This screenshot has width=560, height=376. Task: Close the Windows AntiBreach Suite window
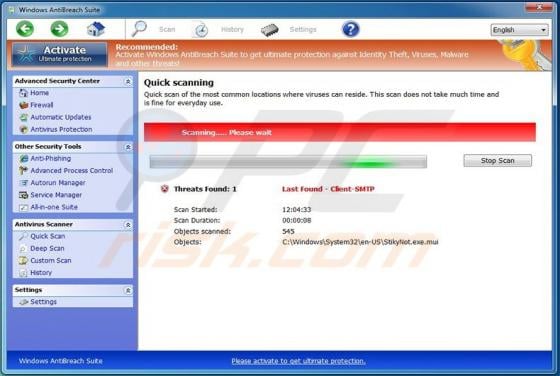coord(539,7)
